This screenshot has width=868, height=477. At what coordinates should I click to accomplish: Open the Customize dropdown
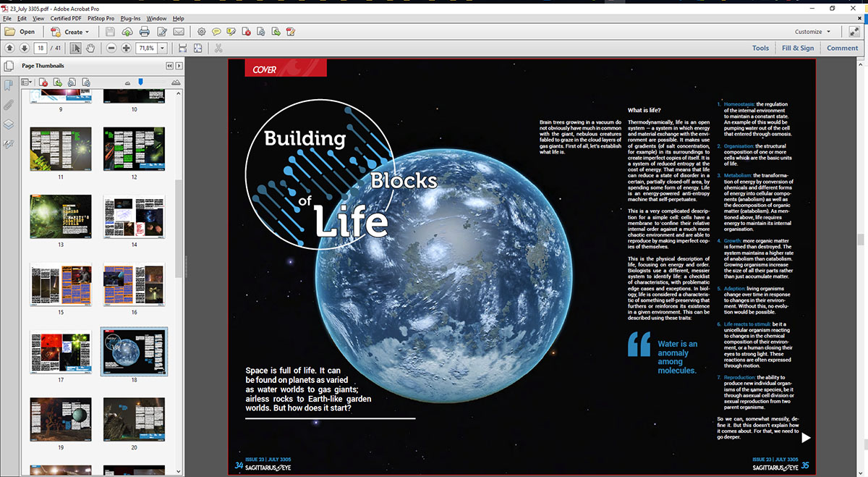point(813,32)
